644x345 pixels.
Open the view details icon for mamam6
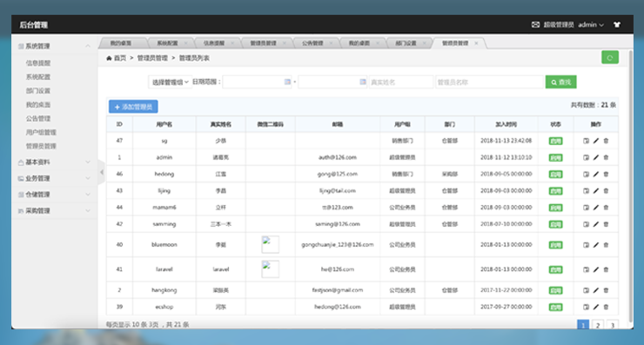pyautogui.click(x=586, y=208)
